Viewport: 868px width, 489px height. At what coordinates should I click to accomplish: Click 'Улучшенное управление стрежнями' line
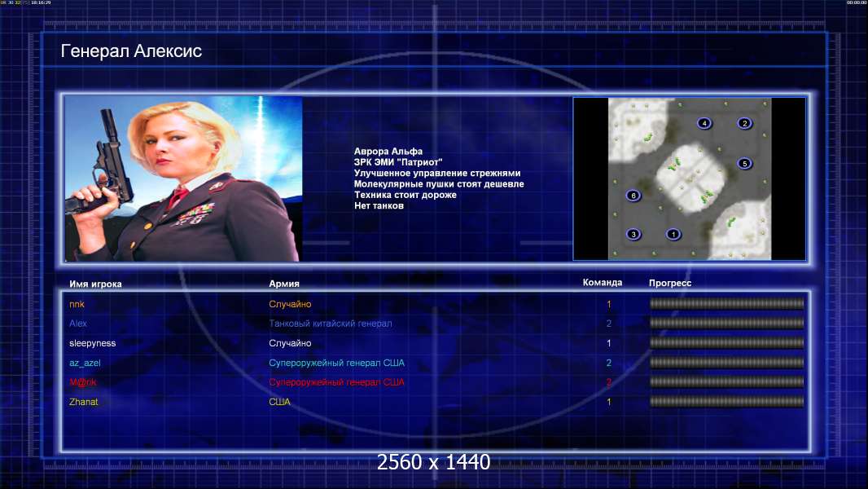coord(436,173)
